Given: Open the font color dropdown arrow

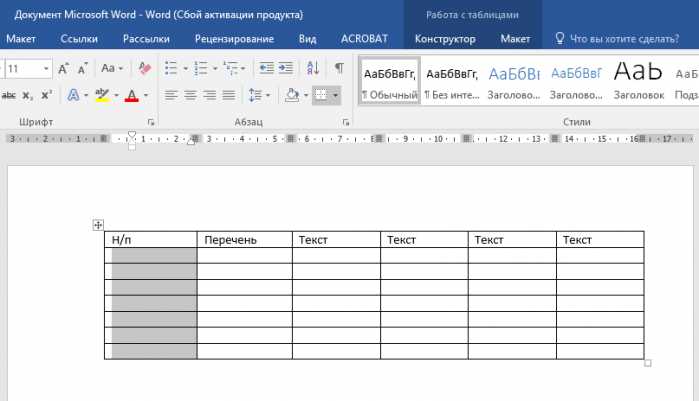Looking at the screenshot, I should (x=146, y=95).
